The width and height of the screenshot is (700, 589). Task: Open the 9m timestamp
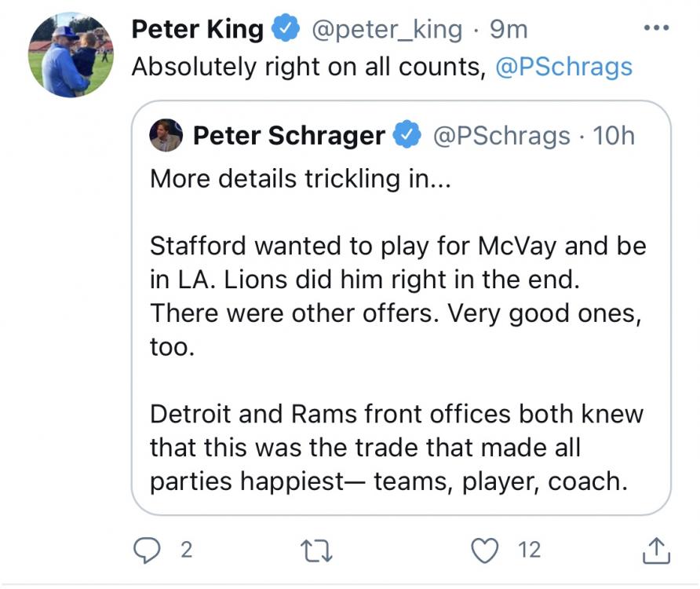coord(508,30)
